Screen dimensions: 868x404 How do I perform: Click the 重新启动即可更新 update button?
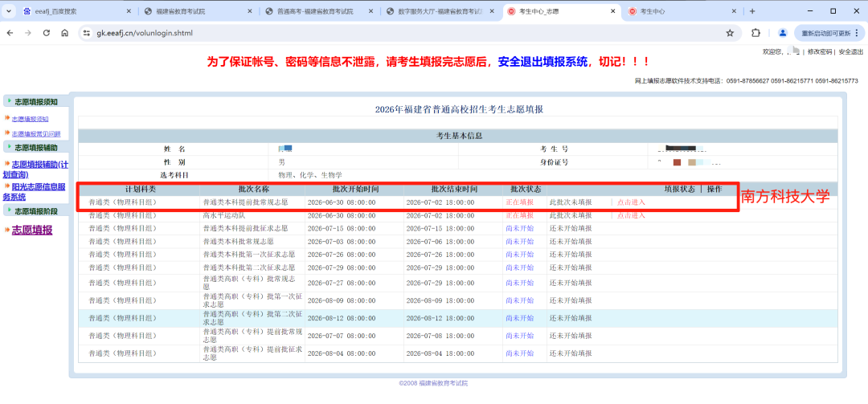pyautogui.click(x=829, y=33)
